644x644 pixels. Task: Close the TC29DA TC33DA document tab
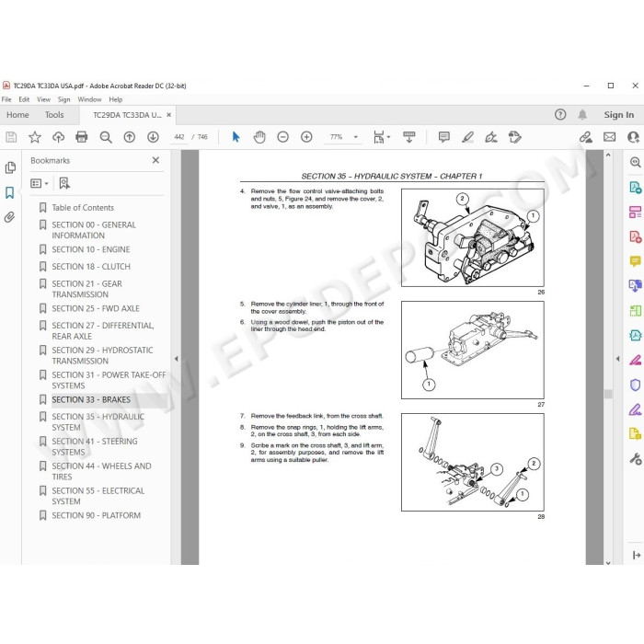click(x=168, y=115)
